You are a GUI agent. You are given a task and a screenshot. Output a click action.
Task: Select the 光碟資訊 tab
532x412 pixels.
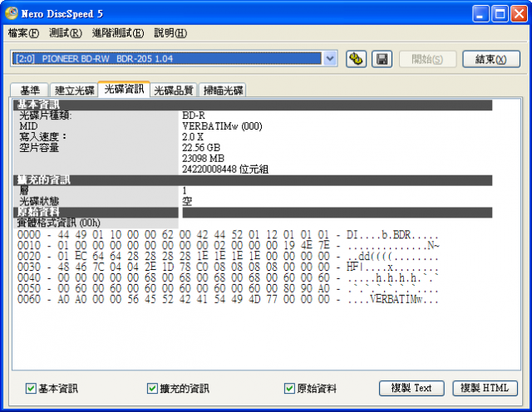(124, 89)
